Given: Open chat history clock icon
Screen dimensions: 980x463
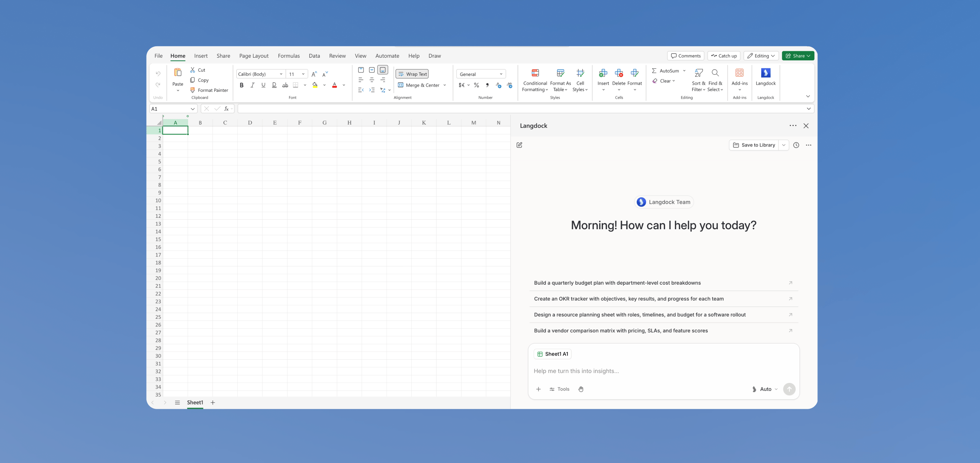Looking at the screenshot, I should click(796, 145).
